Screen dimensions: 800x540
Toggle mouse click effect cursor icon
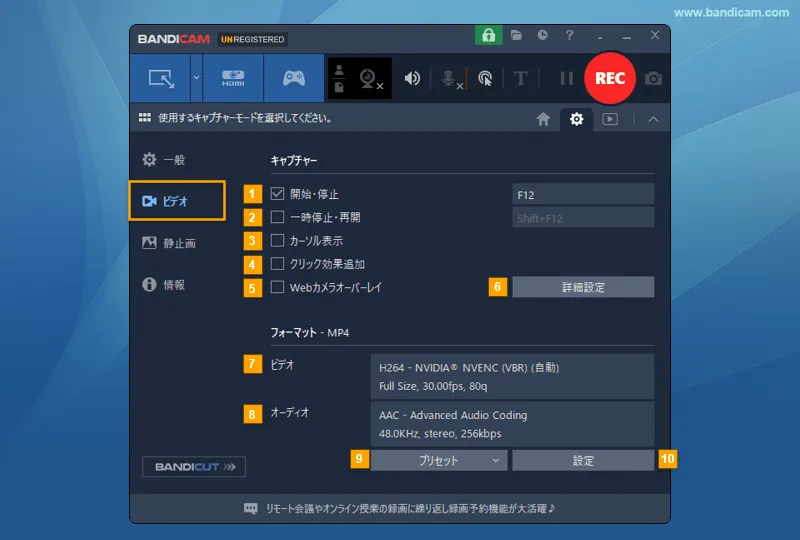point(485,79)
